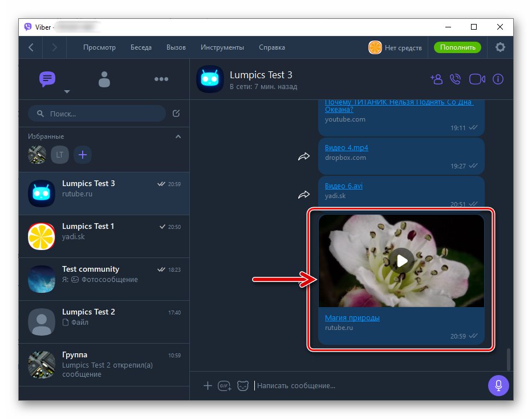
Task: Compose a new message with the pencil icon
Action: coord(176,114)
